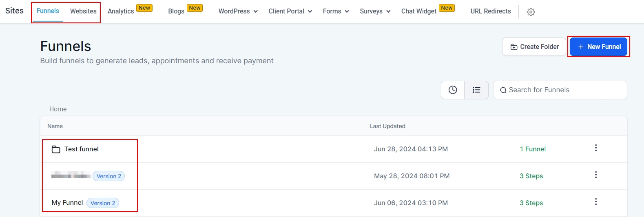Switch to the Websites tab
This screenshot has height=217, width=644.
point(83,11)
